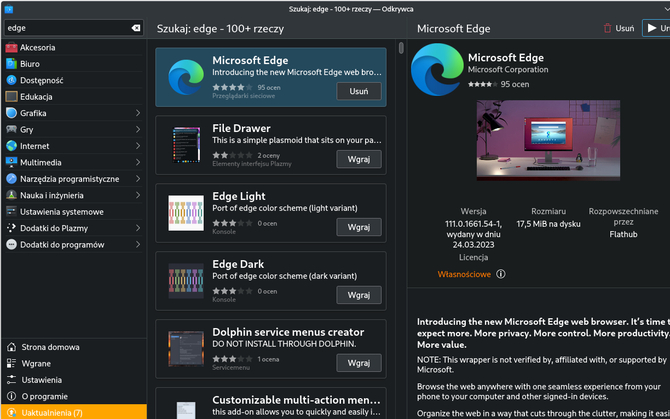Go to Strona domowa page
The width and height of the screenshot is (670, 419).
pos(73,347)
